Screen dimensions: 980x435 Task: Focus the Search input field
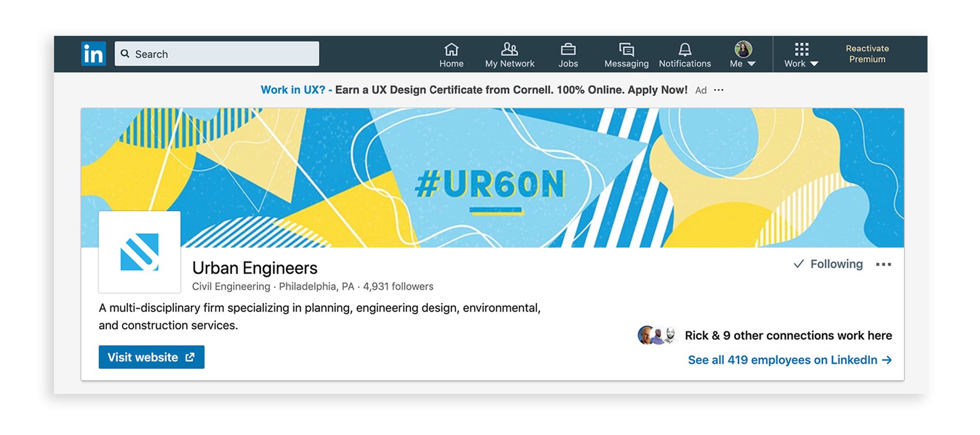point(217,54)
